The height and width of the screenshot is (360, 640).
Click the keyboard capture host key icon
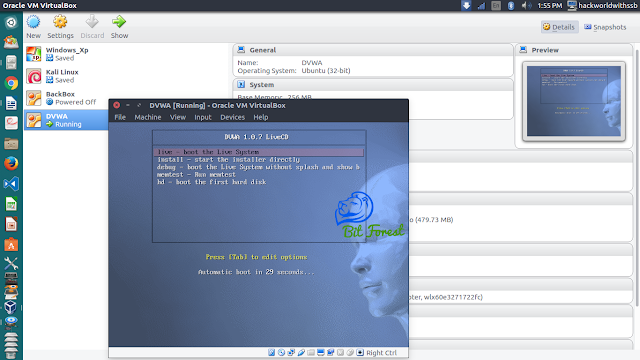point(360,352)
